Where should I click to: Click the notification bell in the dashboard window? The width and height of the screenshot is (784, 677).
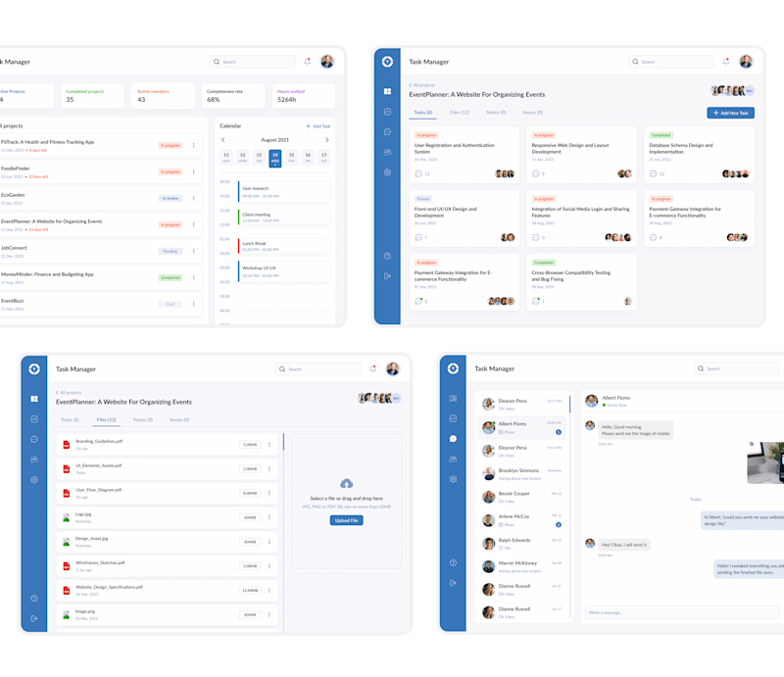[308, 62]
